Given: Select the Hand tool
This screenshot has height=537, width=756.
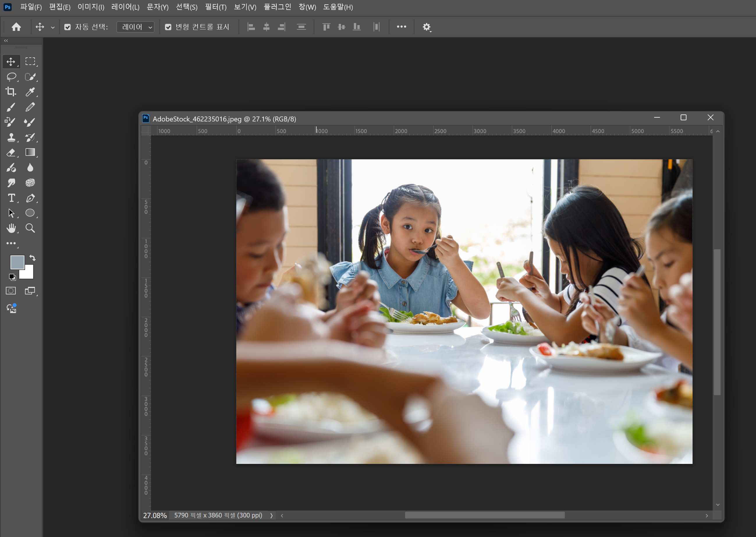Looking at the screenshot, I should (11, 228).
